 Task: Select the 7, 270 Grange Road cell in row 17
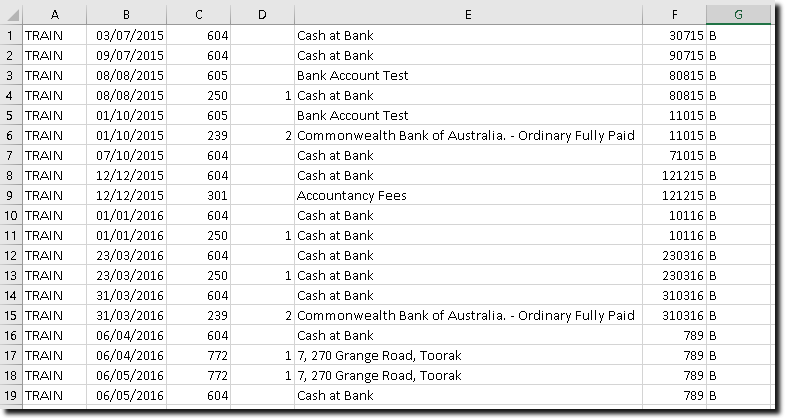467,355
